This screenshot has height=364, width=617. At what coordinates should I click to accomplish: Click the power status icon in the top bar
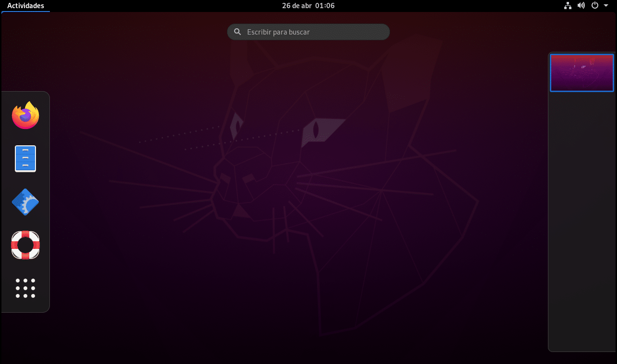click(594, 6)
